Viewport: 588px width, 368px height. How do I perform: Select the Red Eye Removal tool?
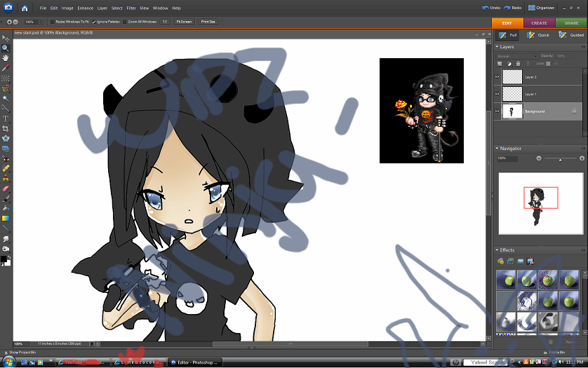click(6, 159)
